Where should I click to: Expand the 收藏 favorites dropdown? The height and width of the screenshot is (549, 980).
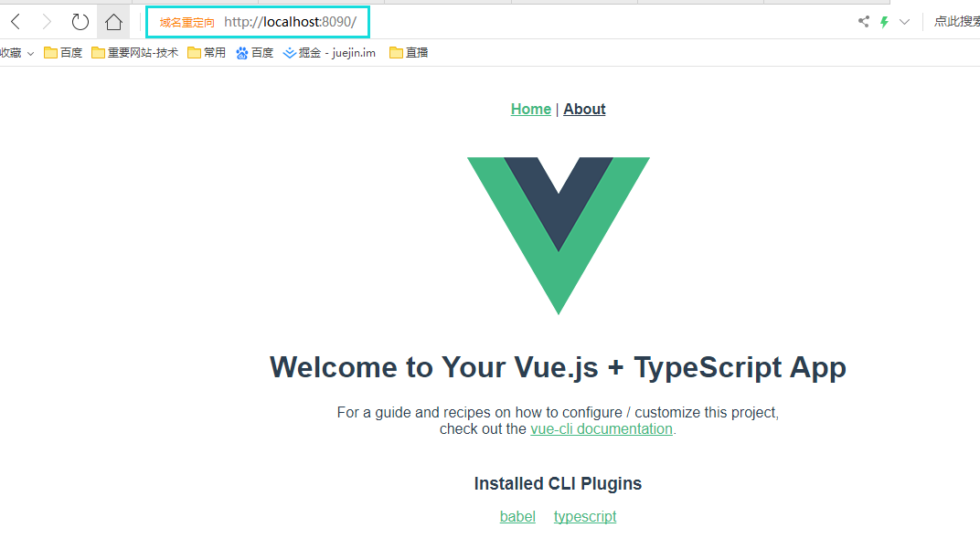(x=16, y=53)
